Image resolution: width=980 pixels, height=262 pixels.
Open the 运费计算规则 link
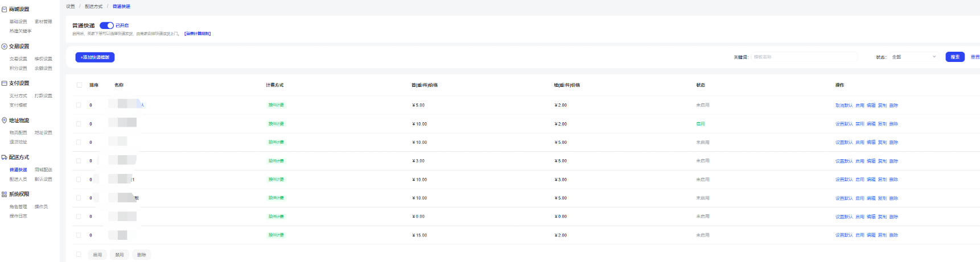(197, 34)
